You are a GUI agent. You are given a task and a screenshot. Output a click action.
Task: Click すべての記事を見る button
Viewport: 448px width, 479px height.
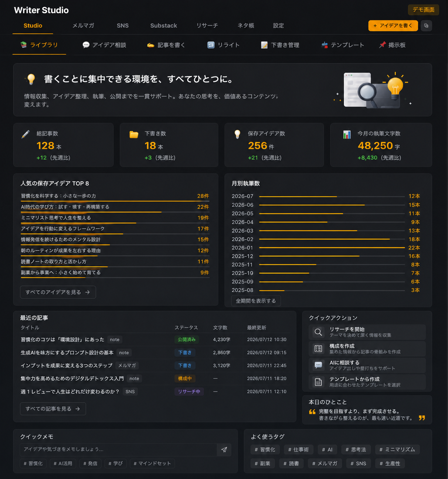pos(53,409)
